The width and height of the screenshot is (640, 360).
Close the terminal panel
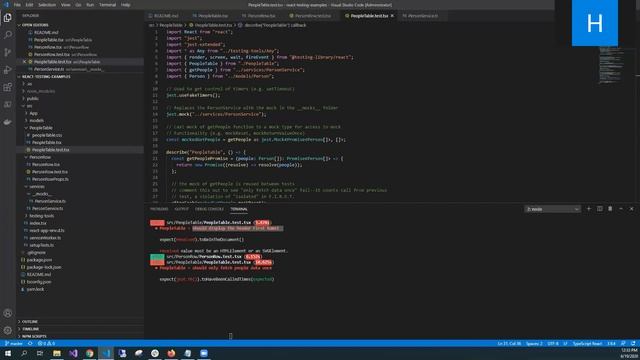point(631,209)
